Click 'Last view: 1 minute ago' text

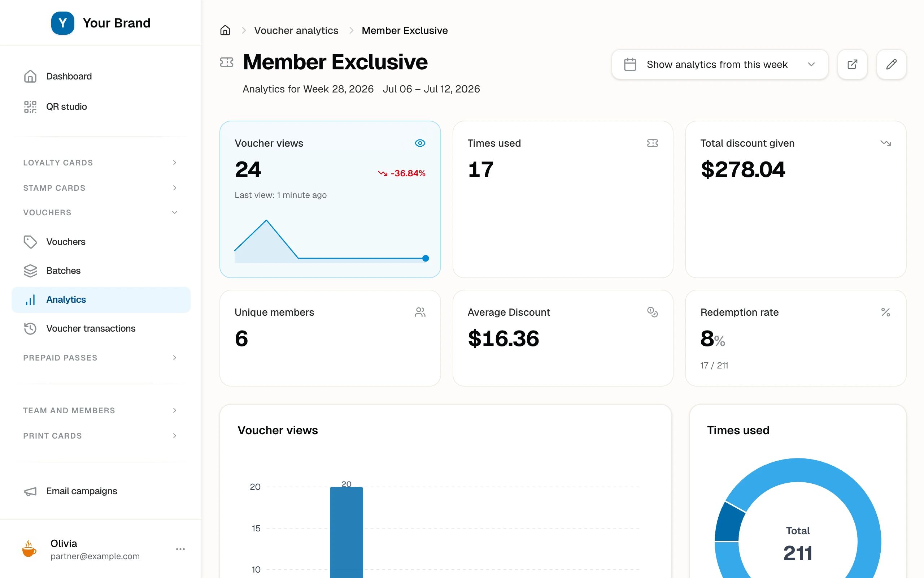281,195
